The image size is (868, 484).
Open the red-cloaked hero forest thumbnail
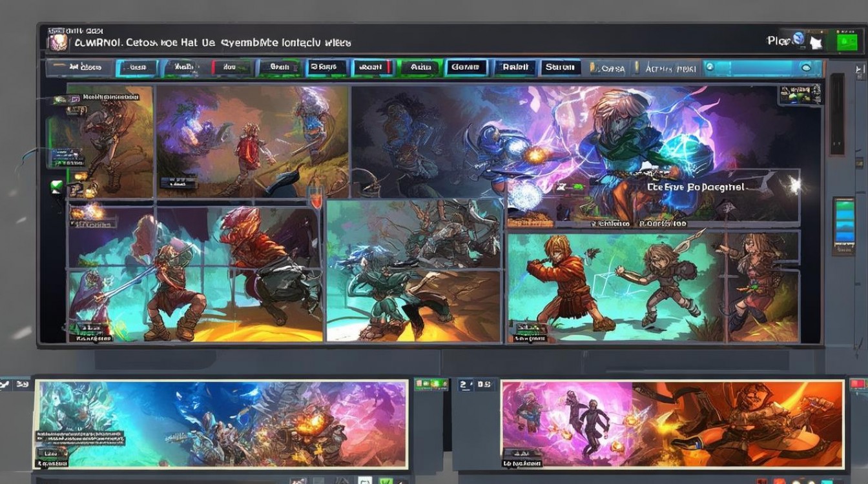[252, 142]
